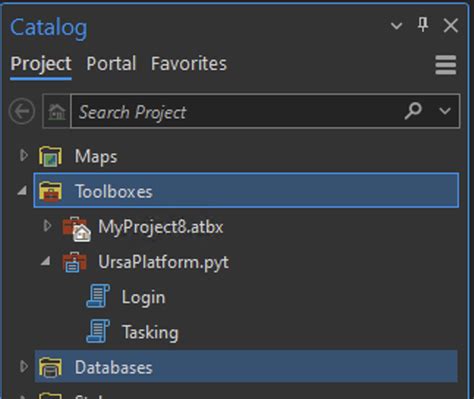Switch to the Favorites tab

189,63
